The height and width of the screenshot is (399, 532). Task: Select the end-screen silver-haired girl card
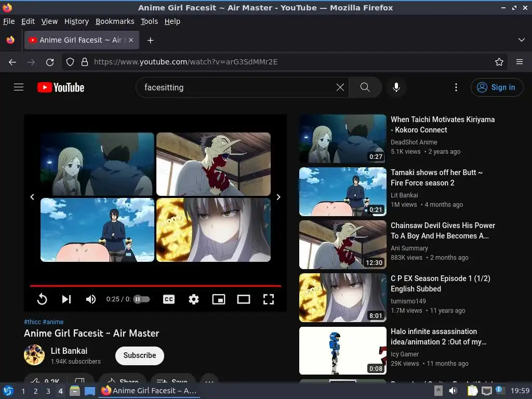(214, 230)
